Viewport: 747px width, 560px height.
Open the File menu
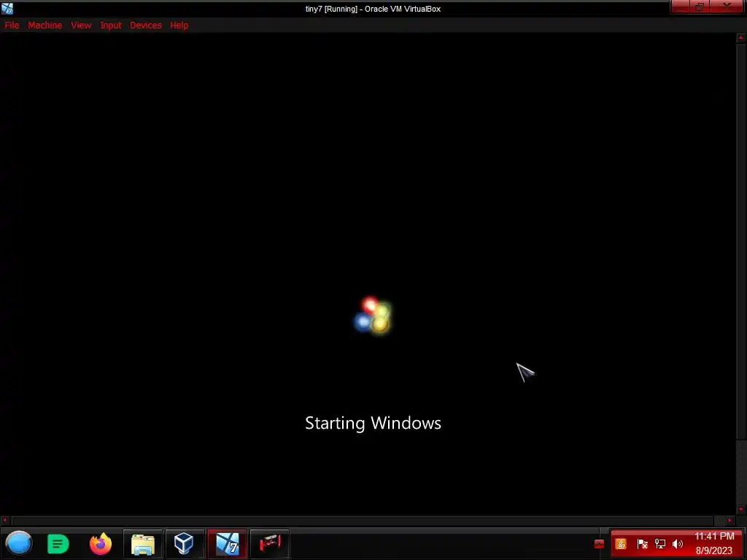12,26
